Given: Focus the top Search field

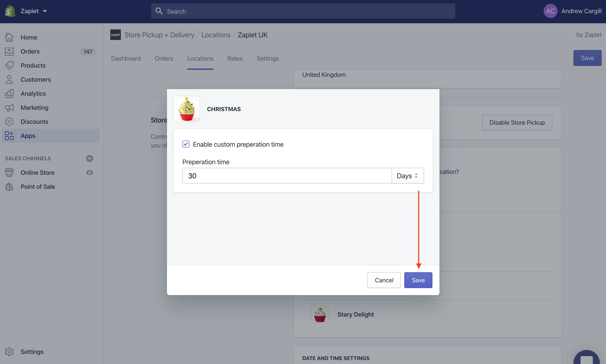Looking at the screenshot, I should click(x=303, y=11).
